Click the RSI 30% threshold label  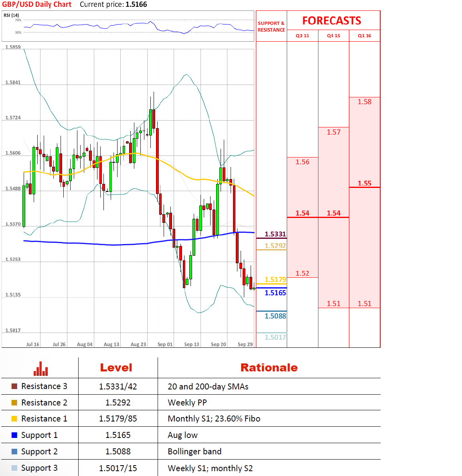coord(18,32)
